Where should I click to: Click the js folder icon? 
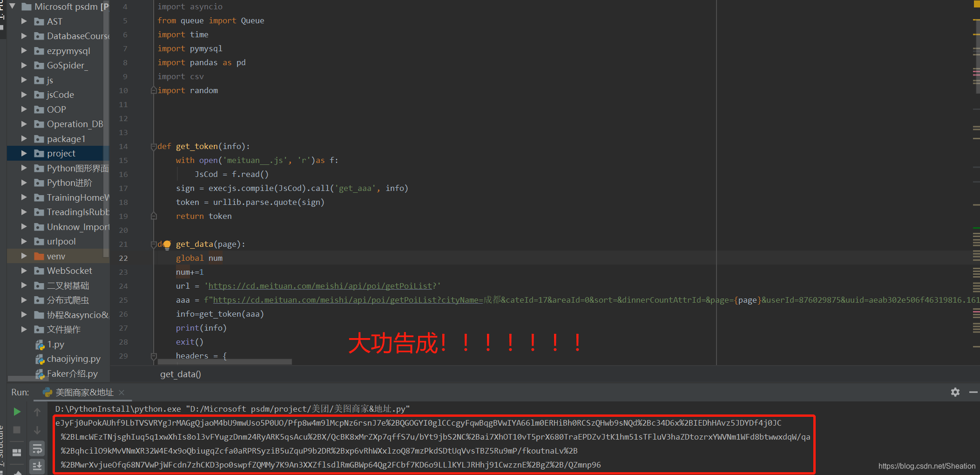tap(39, 80)
